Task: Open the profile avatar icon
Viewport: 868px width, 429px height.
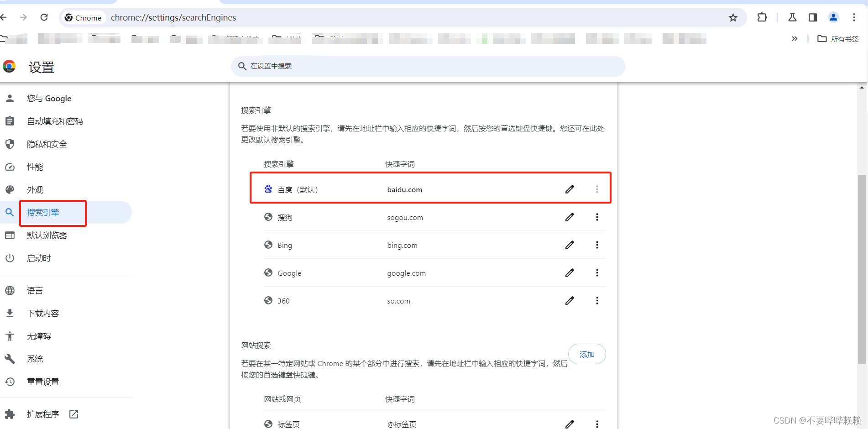Action: [833, 17]
